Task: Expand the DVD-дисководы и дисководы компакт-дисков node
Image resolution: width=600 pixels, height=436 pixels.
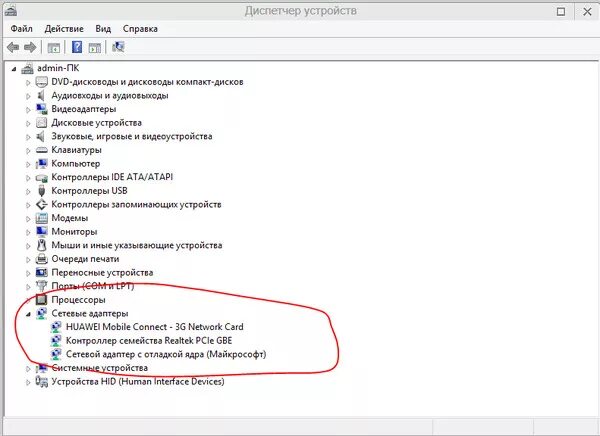Action: [28, 83]
